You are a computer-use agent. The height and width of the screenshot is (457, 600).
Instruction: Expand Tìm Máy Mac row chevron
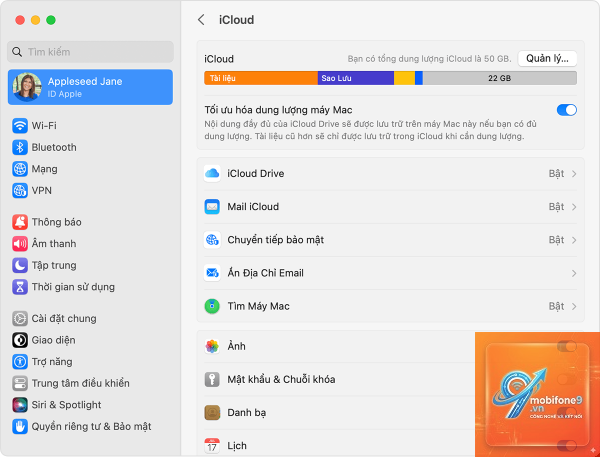tap(574, 306)
